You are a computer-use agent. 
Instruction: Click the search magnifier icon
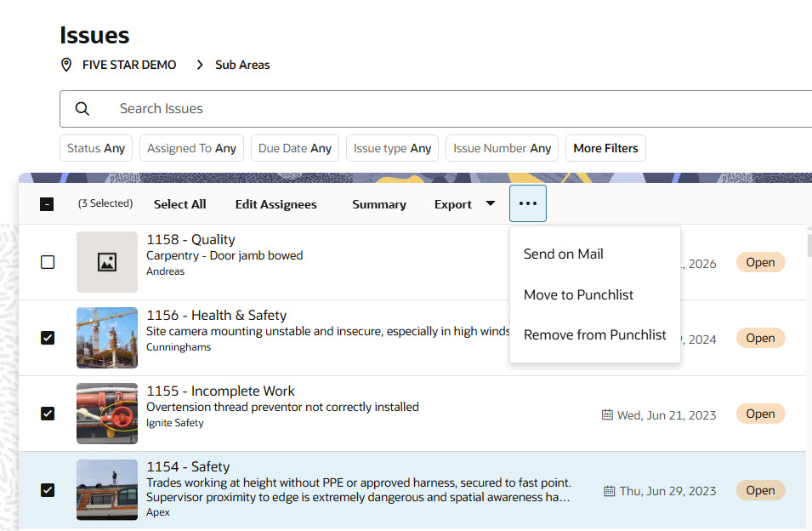tap(82, 109)
